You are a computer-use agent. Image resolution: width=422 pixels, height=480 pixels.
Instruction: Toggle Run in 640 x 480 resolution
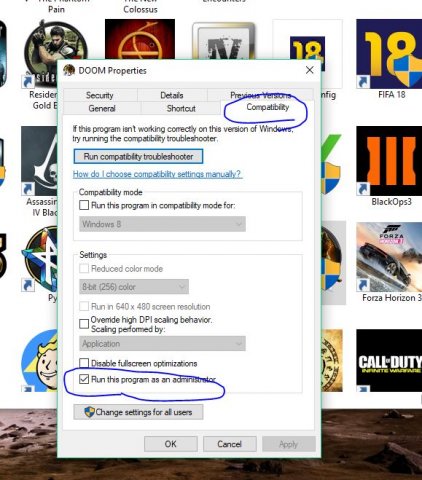84,306
